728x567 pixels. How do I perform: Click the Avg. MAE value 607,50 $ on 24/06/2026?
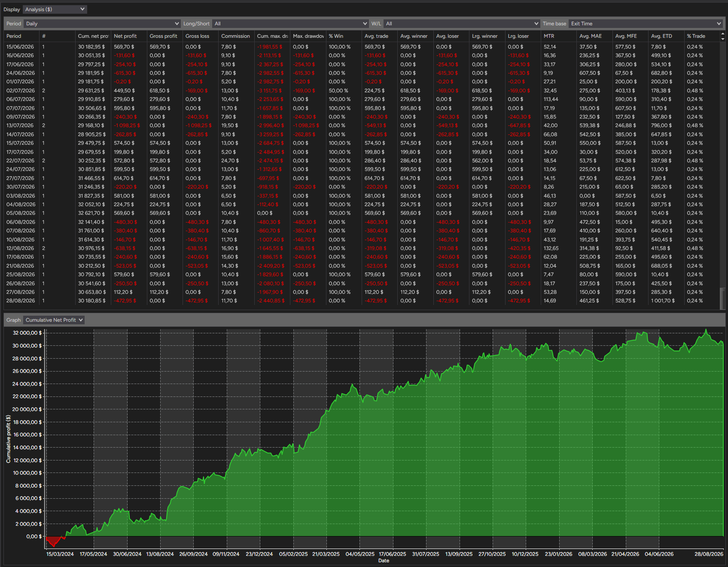point(590,73)
